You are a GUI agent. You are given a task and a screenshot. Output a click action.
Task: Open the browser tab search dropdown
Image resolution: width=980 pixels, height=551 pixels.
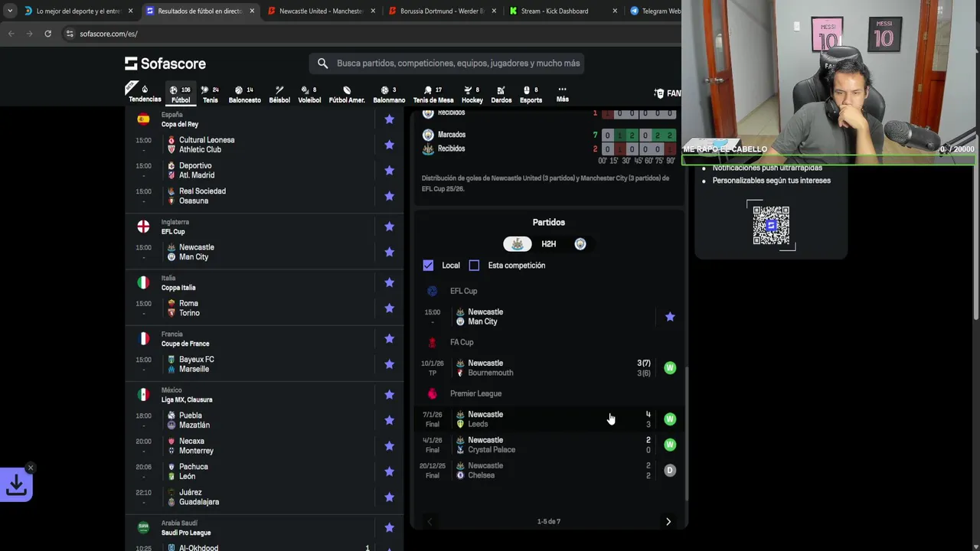9,11
